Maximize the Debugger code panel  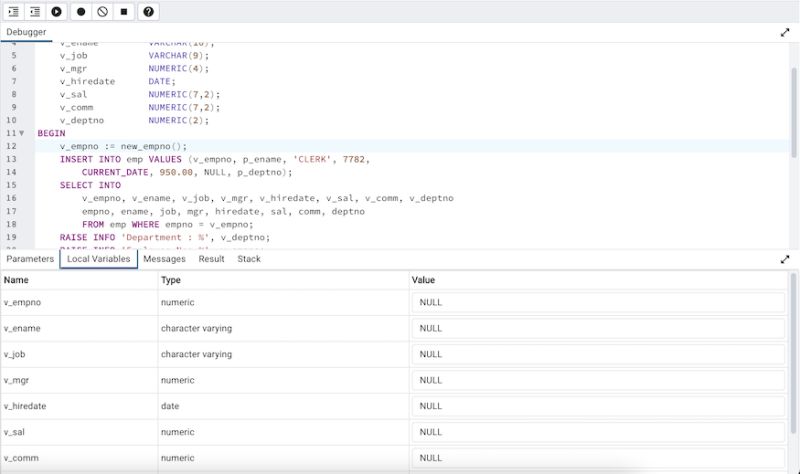click(785, 33)
